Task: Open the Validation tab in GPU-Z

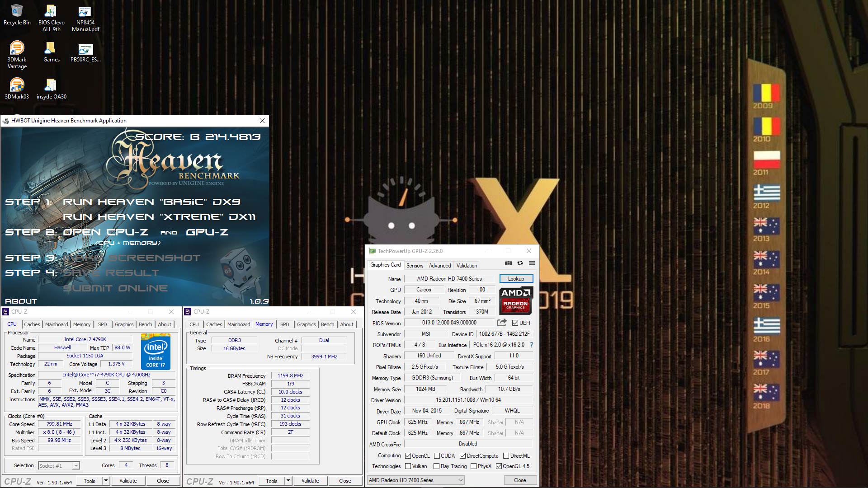Action: point(467,266)
